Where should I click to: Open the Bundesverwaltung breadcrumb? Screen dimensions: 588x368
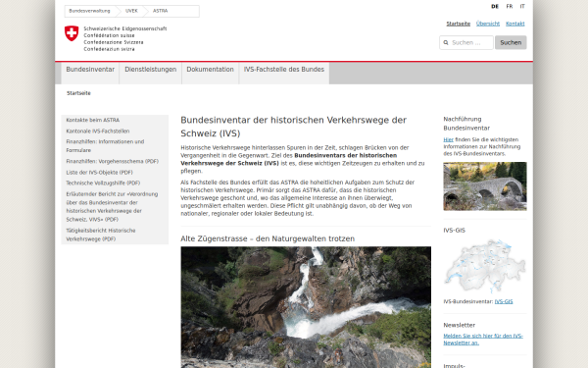[x=89, y=11]
